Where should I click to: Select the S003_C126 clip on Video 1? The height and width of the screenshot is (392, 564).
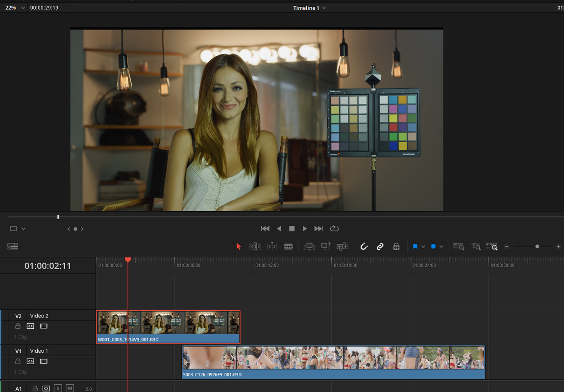click(333, 362)
